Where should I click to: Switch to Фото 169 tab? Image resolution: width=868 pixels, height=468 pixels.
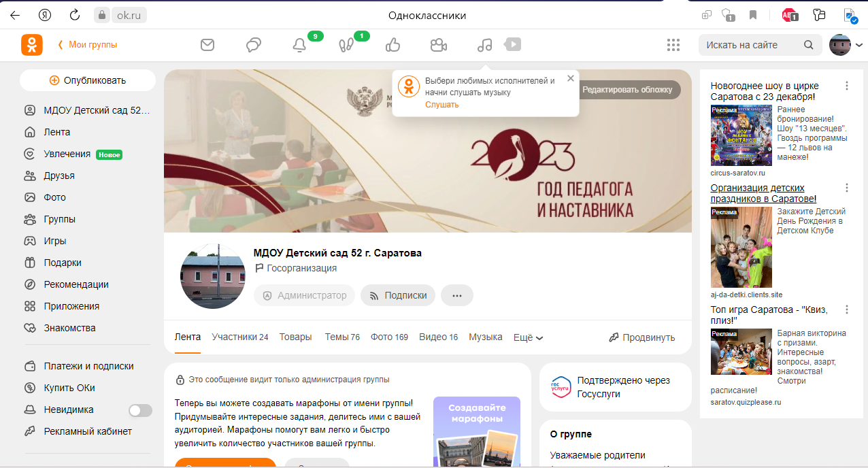(x=389, y=337)
